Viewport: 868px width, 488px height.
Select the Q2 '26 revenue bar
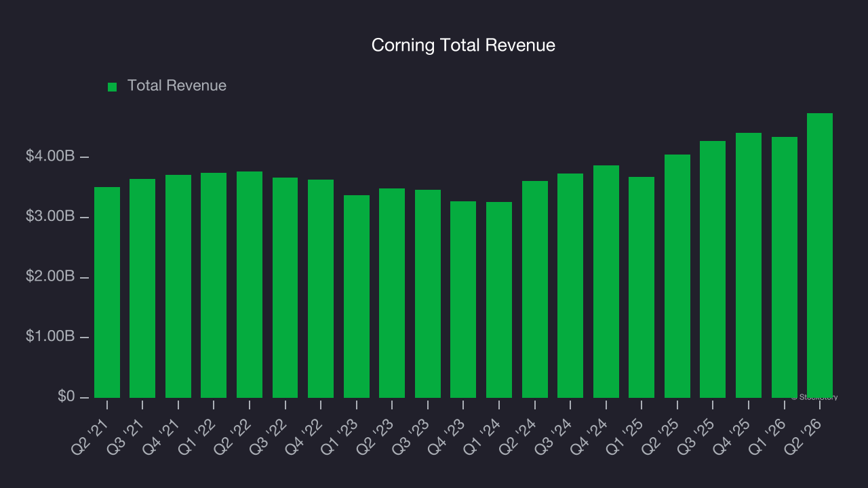(x=820, y=256)
